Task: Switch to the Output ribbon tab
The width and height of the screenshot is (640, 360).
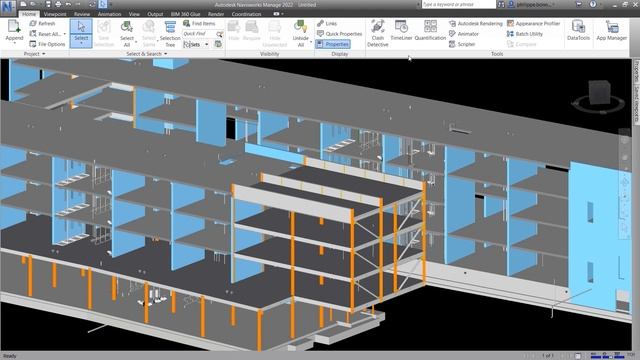Action: (155, 14)
